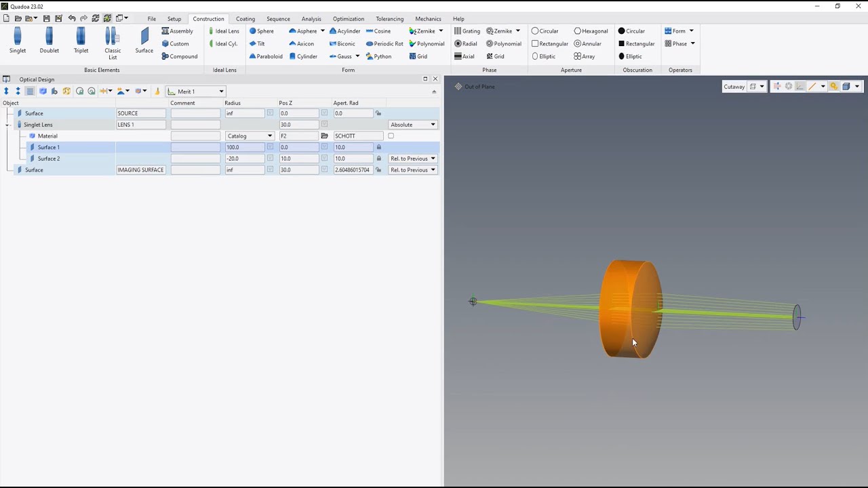Select the Elliptic aperture option

(x=543, y=56)
